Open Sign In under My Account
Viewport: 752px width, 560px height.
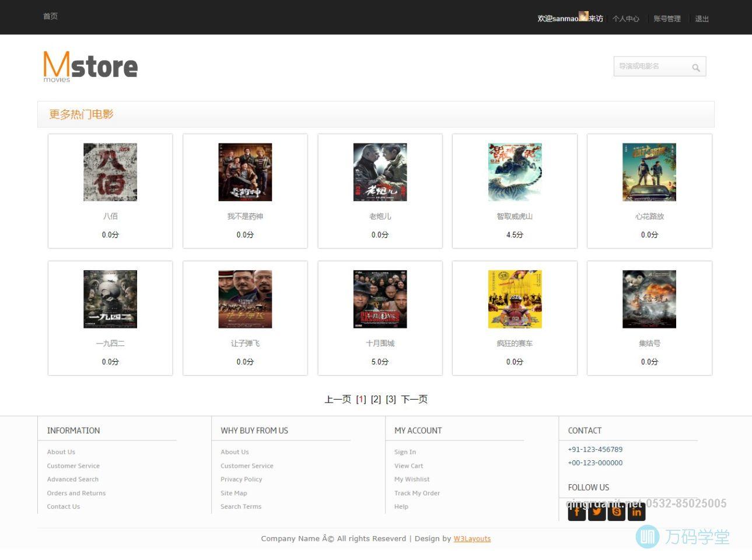(x=405, y=452)
